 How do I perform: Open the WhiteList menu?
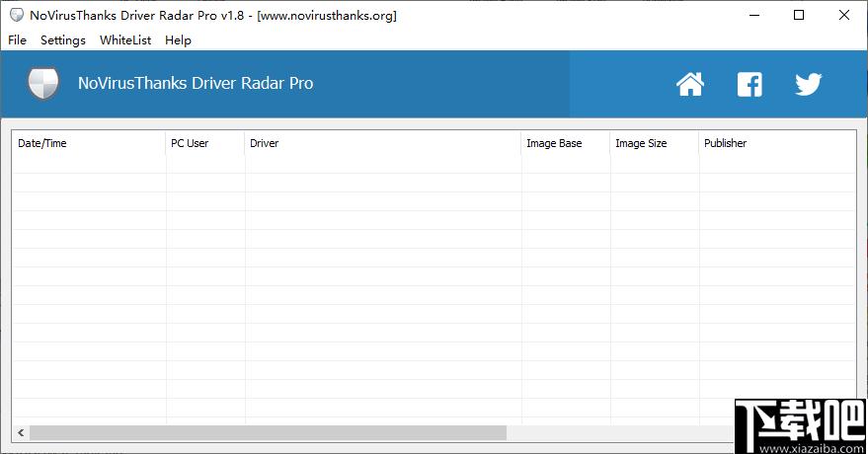(x=125, y=39)
